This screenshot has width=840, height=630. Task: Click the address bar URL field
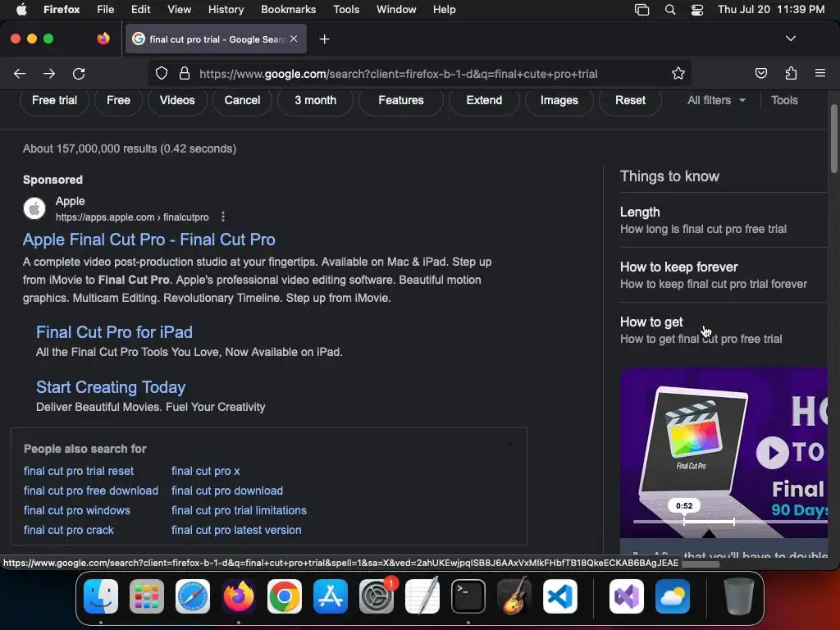coord(398,73)
